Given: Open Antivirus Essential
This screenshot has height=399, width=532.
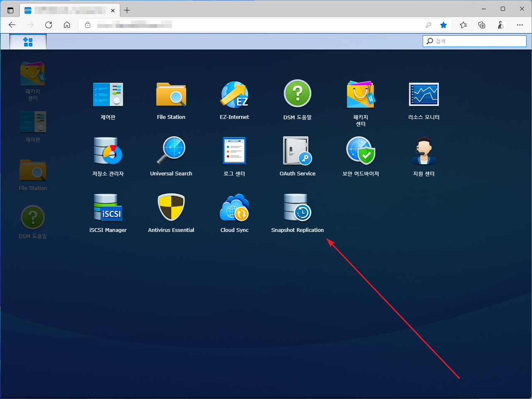Looking at the screenshot, I should [x=171, y=213].
